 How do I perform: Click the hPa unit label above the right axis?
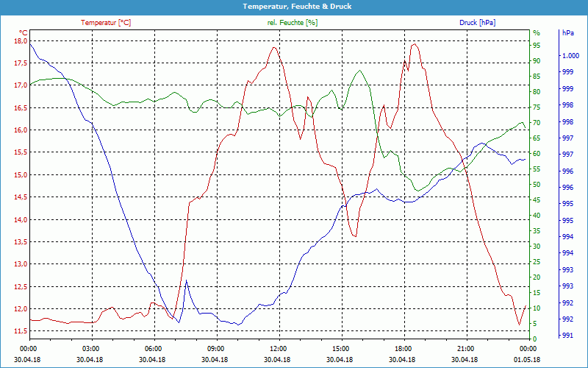567,33
